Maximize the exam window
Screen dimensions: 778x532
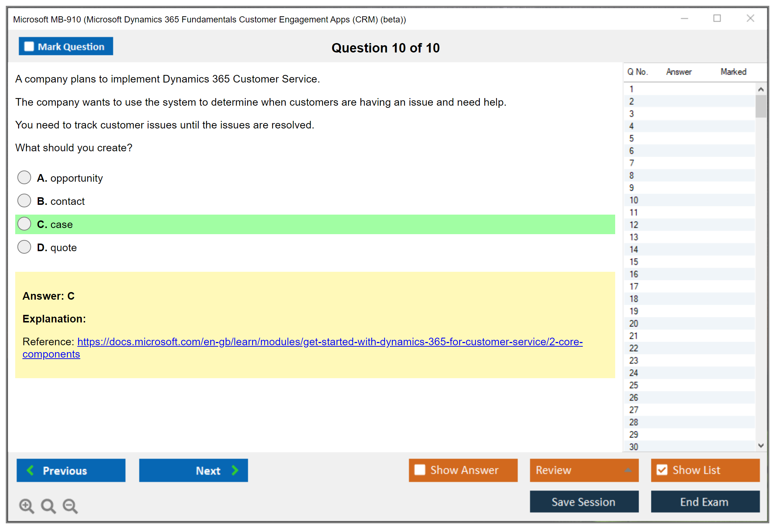tap(717, 18)
